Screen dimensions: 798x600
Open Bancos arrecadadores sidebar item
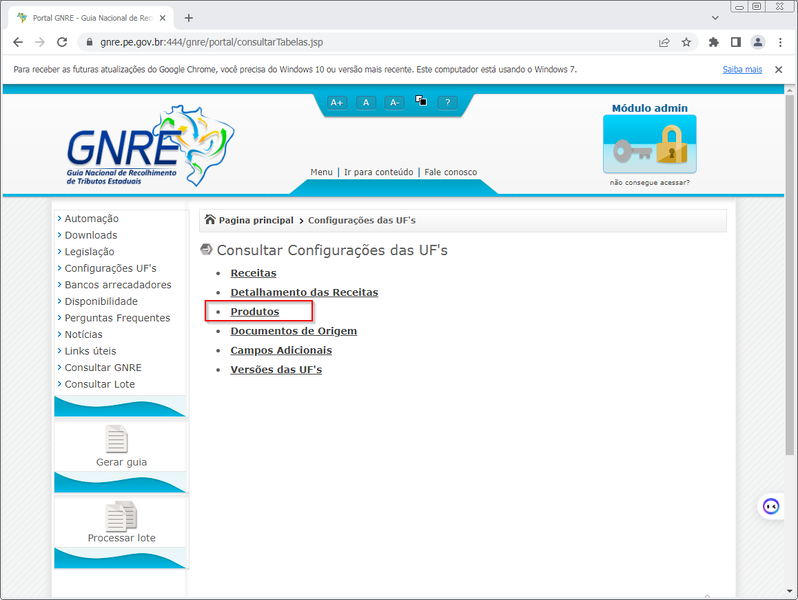click(x=118, y=284)
